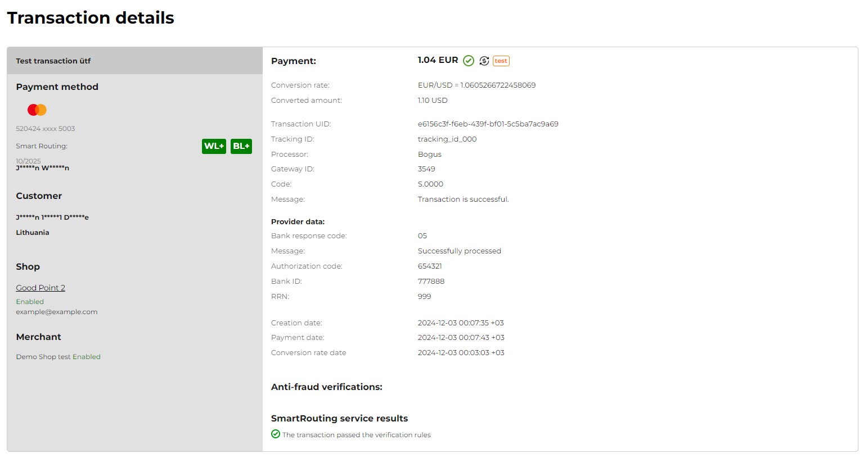This screenshot has width=868, height=458.
Task: Add card to blacklist with BL+
Action: [241, 146]
